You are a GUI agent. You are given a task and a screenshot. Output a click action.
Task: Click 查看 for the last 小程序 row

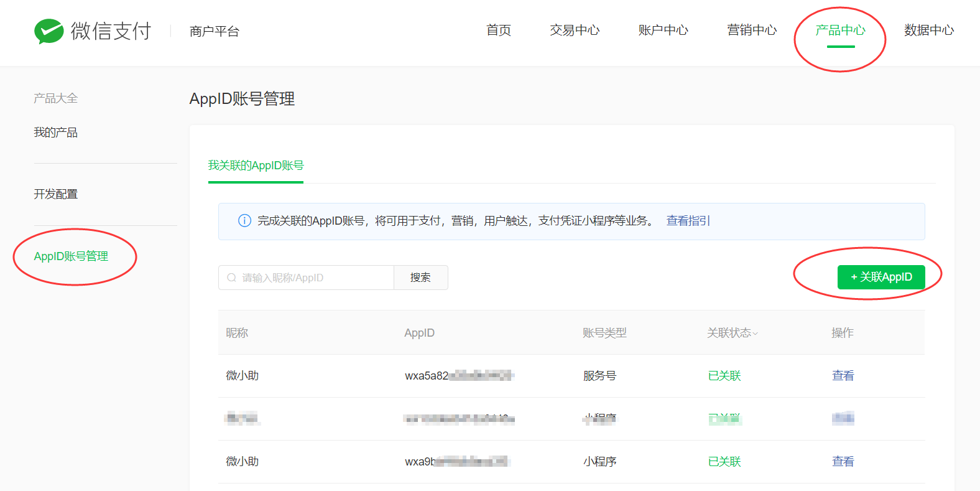(843, 462)
